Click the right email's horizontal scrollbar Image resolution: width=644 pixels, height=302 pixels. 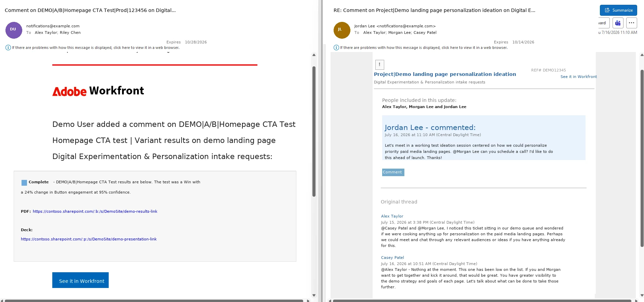coord(482,301)
